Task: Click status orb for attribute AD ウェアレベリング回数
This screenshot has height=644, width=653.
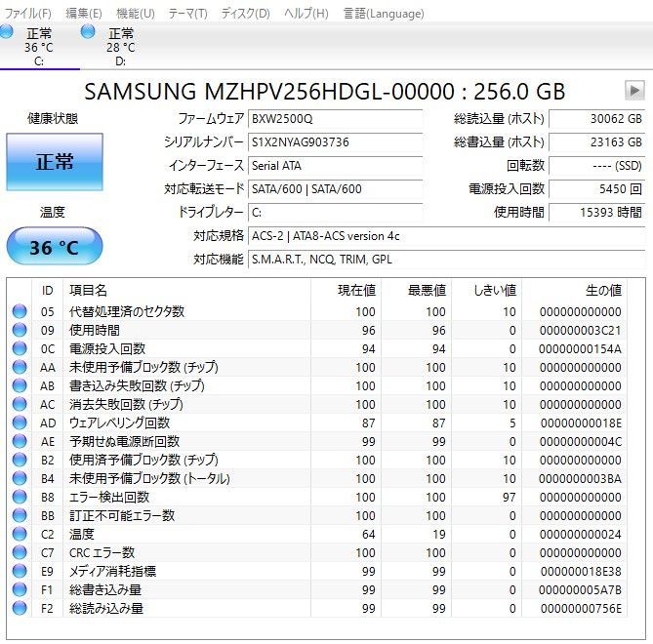Action: (20, 423)
